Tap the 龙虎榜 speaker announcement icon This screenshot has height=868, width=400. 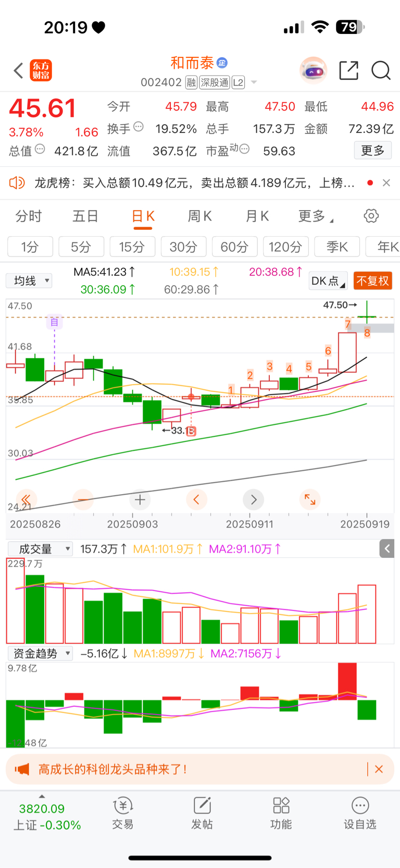point(17,182)
